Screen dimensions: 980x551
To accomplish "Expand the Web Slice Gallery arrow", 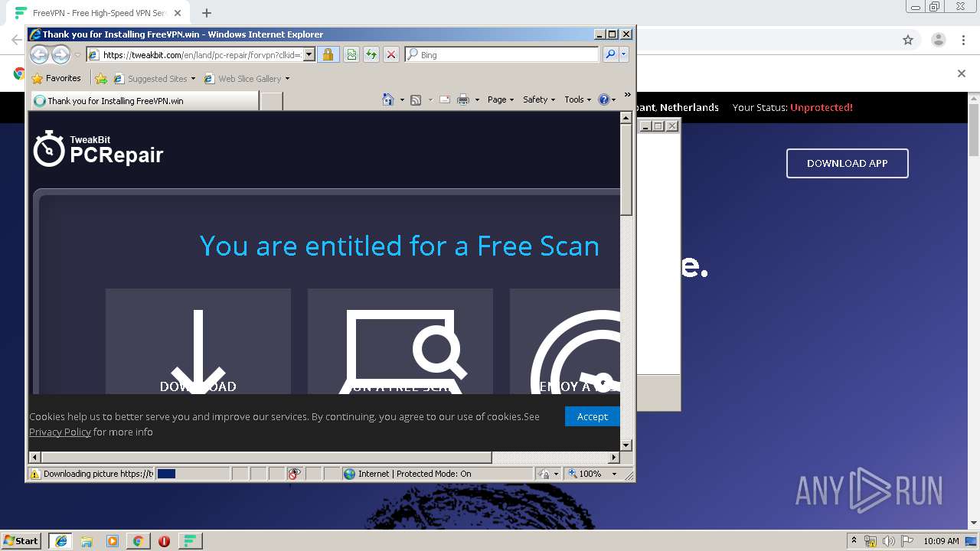I will [287, 79].
